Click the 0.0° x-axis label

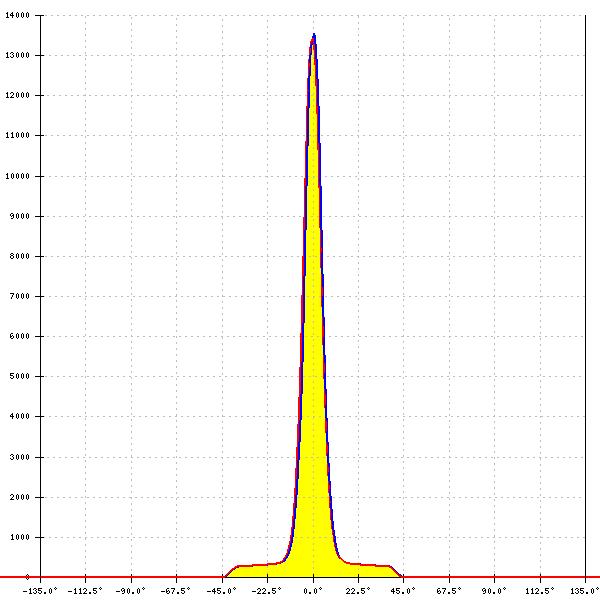tap(313, 591)
